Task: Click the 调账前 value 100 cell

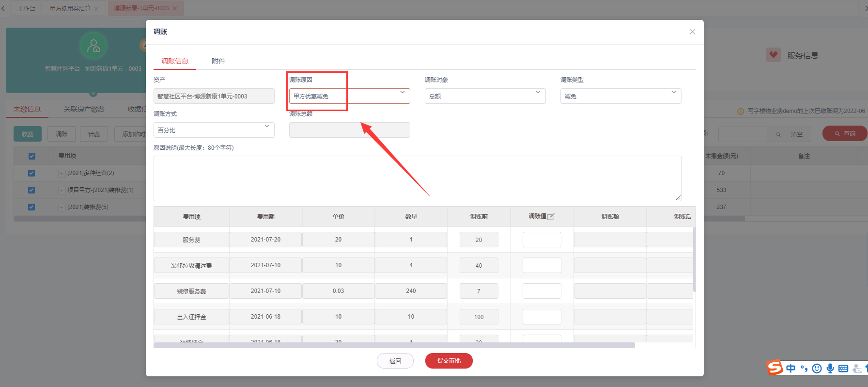Action: [479, 317]
